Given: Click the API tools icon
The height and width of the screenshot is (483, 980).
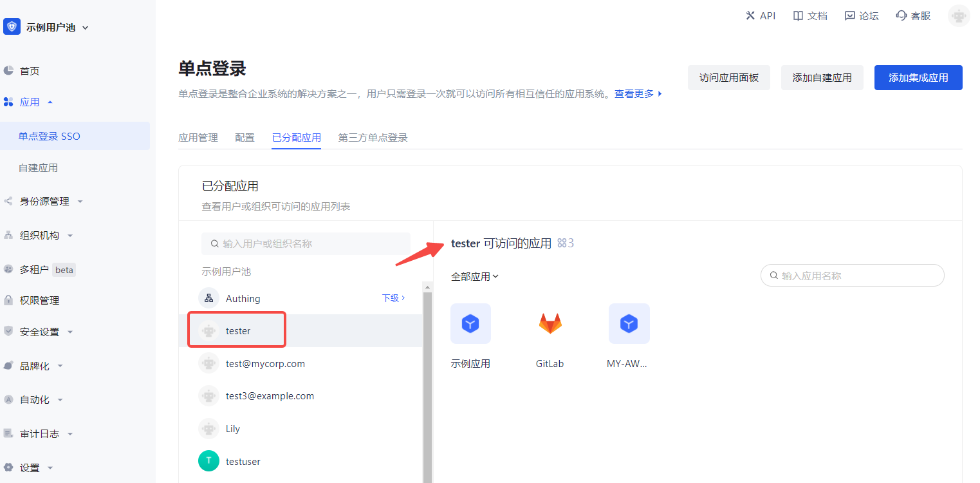Looking at the screenshot, I should coord(750,16).
